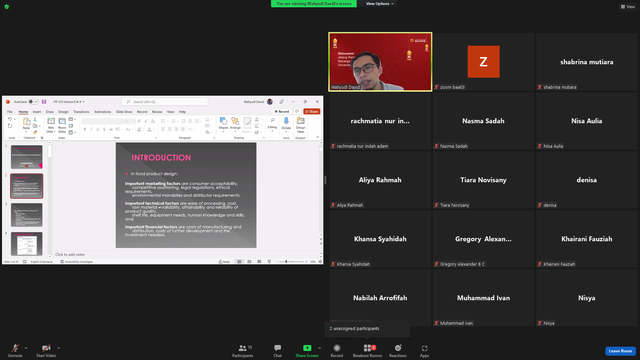Open the Editing dropdown in the ribbon
Image resolution: width=640 pixels, height=360 pixels.
point(272,124)
